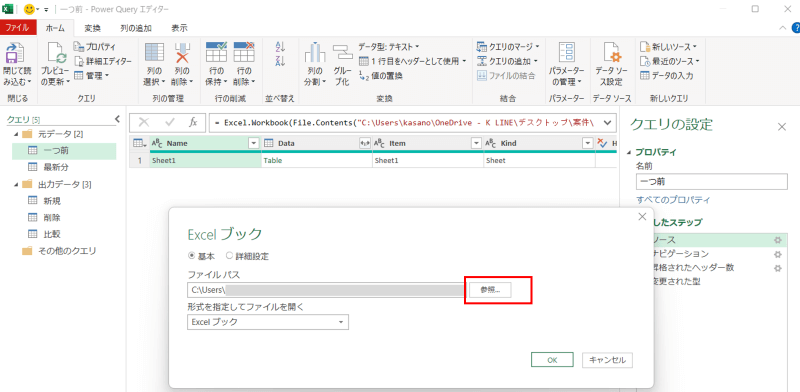
Task: Open 最近のソース dropdown
Action: (x=669, y=61)
